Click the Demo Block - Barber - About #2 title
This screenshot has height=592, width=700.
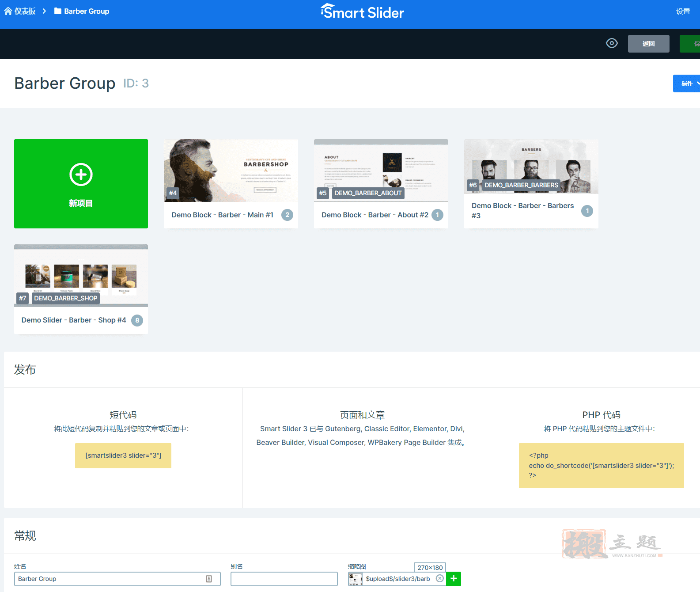click(375, 215)
